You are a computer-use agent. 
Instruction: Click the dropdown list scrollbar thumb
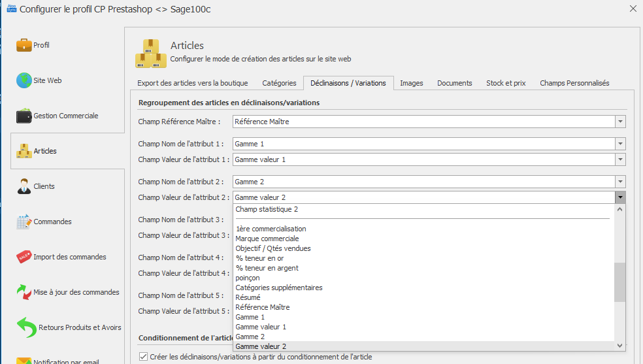(x=619, y=282)
